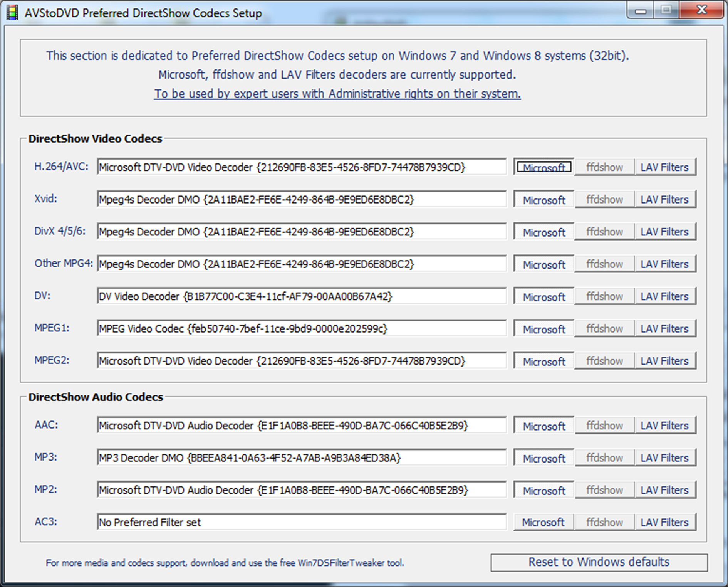Click the AC3 No Preferred Filter set field

[302, 522]
